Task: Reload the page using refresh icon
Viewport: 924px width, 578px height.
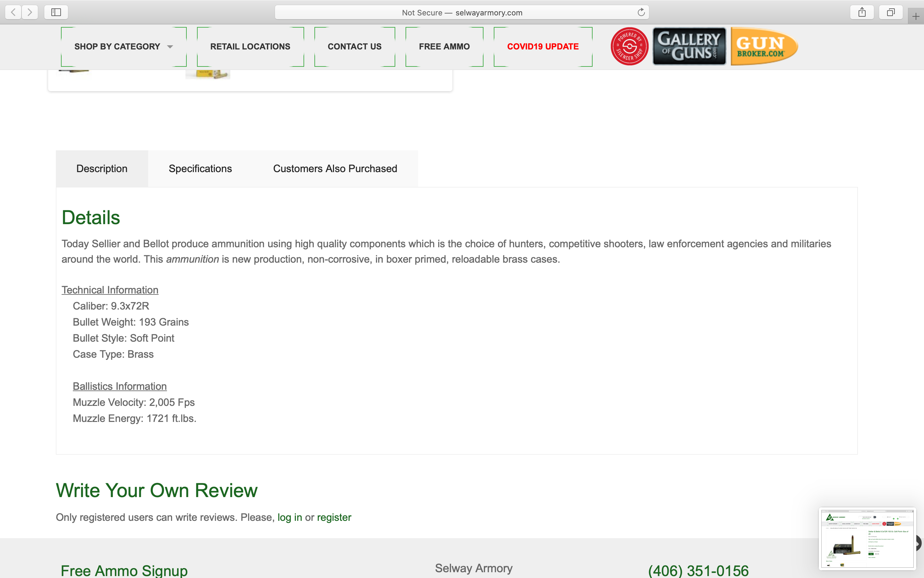Action: coord(641,12)
